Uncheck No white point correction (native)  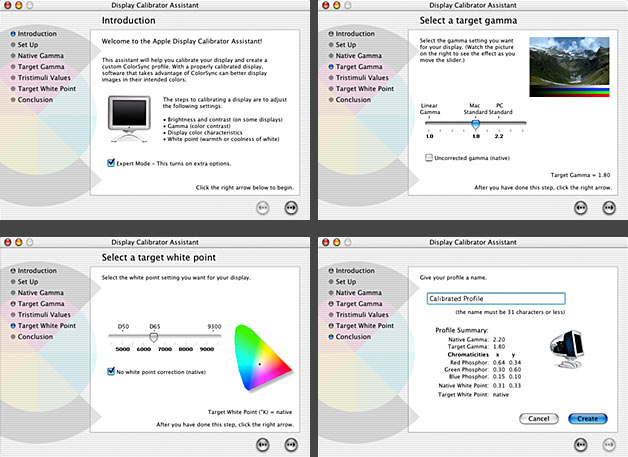point(112,371)
